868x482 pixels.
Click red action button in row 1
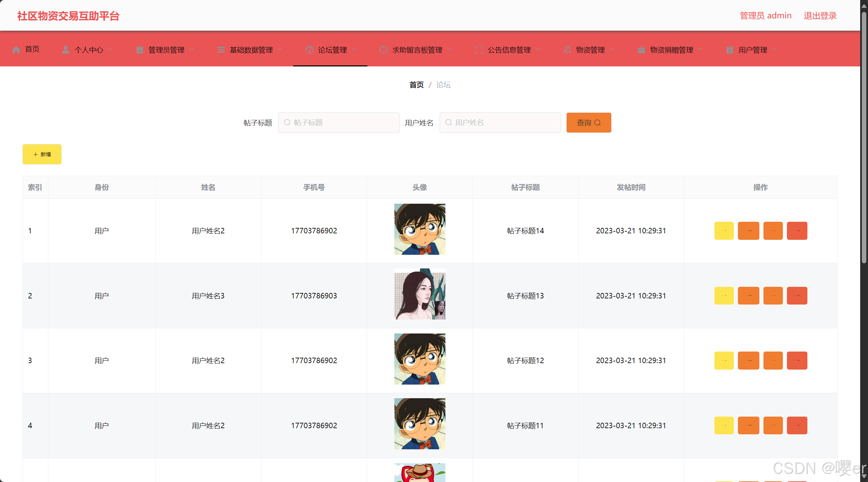tap(797, 231)
